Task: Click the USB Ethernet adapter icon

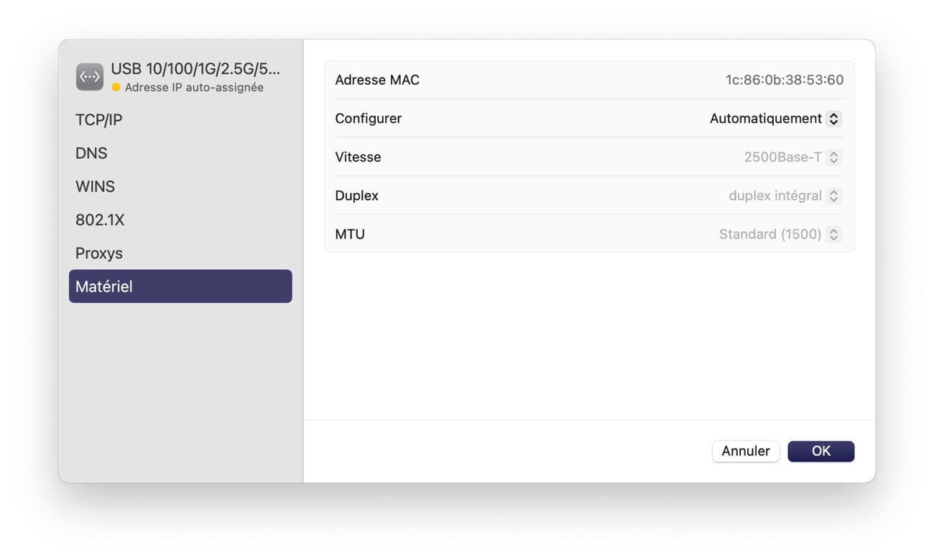Action: tap(90, 77)
